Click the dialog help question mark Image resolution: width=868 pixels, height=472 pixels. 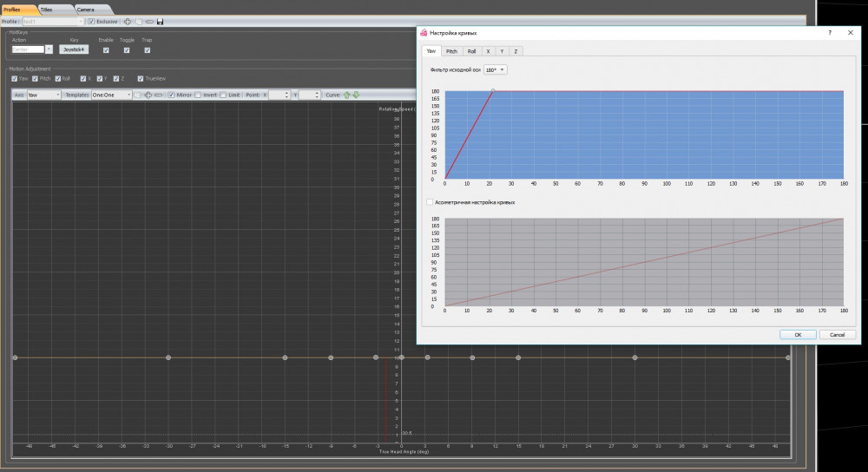[829, 32]
